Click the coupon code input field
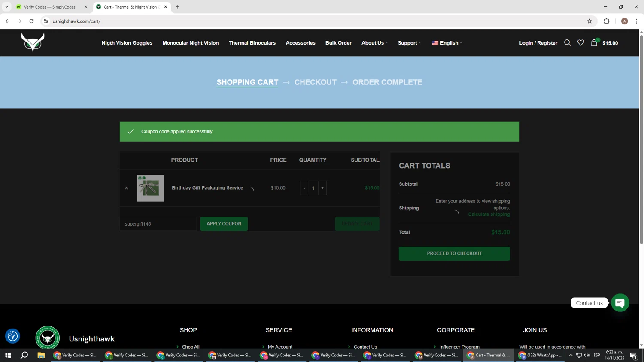Viewport: 644px width, 362px height. [x=158, y=224]
